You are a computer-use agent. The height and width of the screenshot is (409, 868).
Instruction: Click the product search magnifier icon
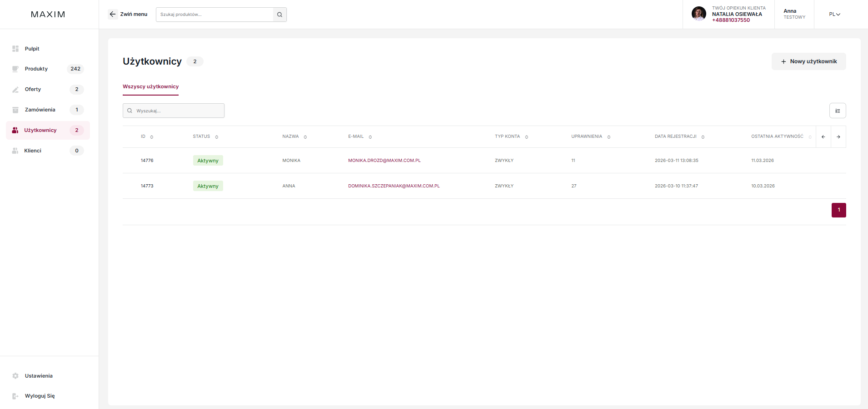point(279,15)
